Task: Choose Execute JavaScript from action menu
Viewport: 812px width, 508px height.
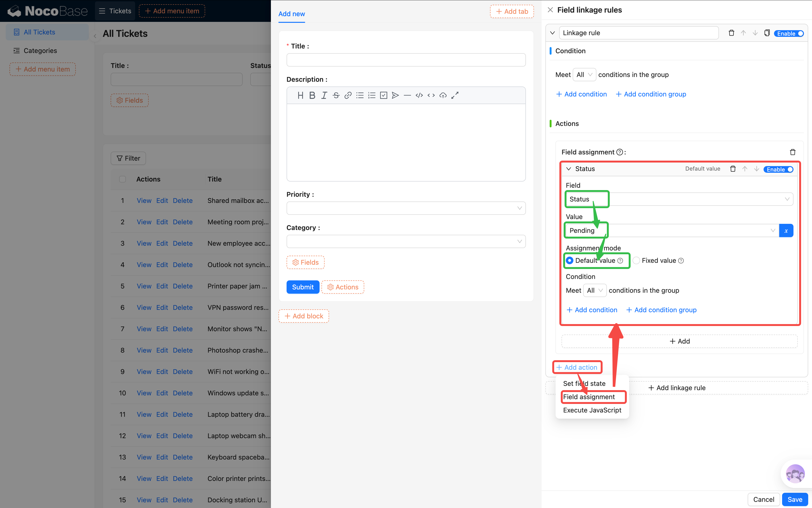Action: click(592, 410)
